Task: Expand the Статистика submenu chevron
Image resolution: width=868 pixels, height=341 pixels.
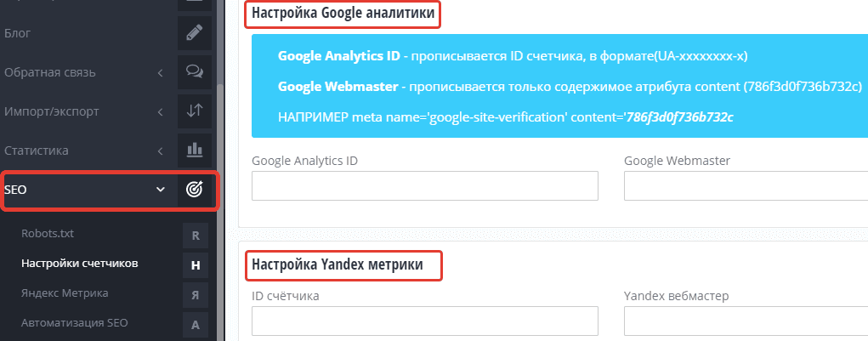Action: point(160,151)
